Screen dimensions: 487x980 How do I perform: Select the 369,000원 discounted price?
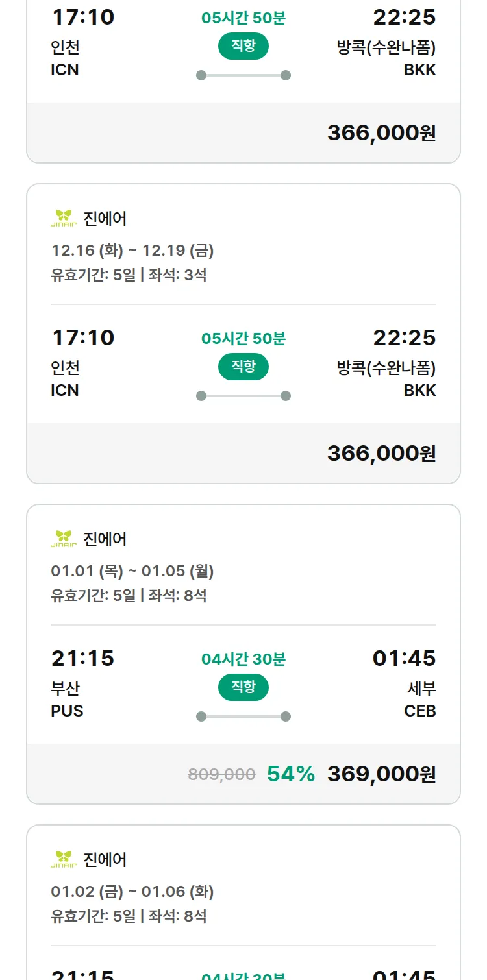coord(381,774)
